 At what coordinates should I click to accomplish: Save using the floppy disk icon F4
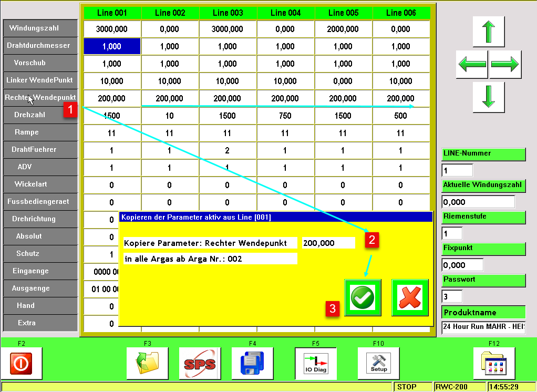(253, 363)
